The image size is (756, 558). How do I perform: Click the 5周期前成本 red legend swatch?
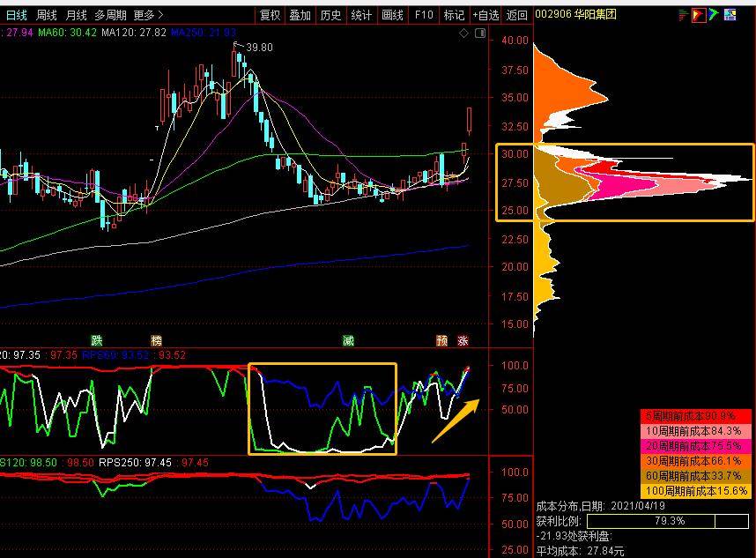(x=694, y=415)
